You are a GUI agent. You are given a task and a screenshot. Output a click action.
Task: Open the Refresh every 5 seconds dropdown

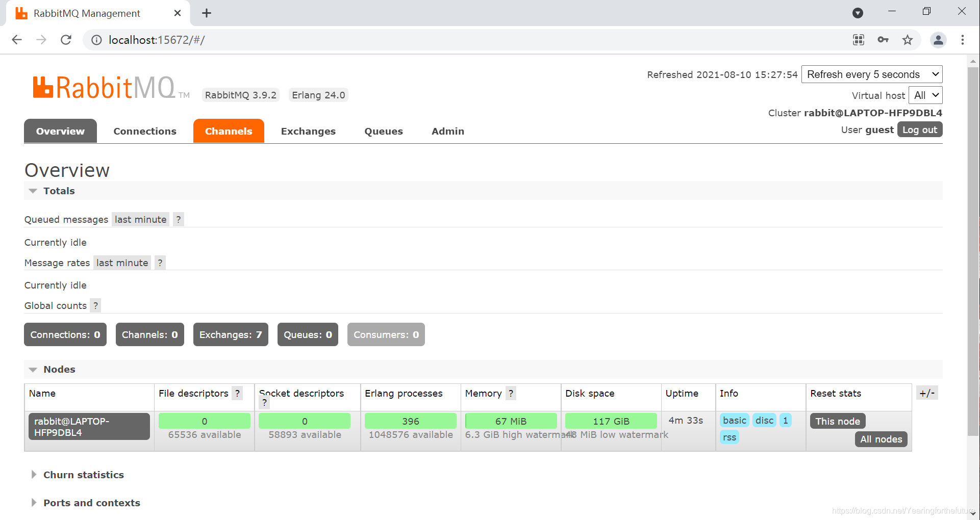872,74
